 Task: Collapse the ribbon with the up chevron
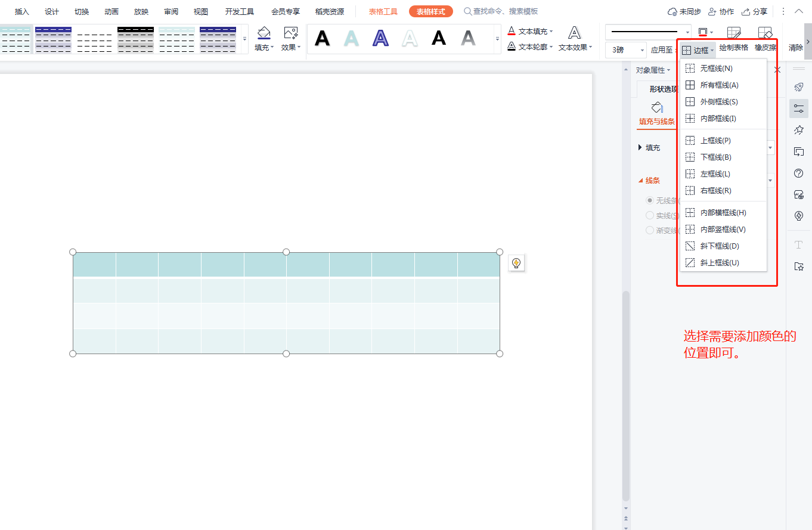(799, 11)
